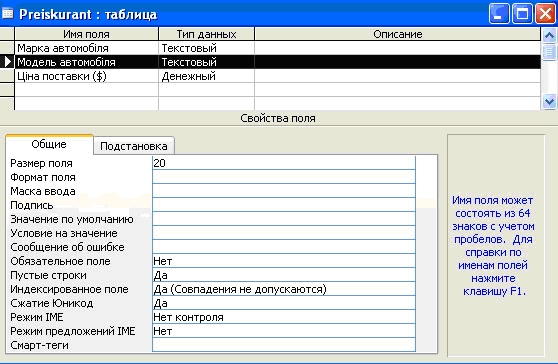
Task: Click the 'Сжатие Юникод' property label
Action: tap(52, 303)
